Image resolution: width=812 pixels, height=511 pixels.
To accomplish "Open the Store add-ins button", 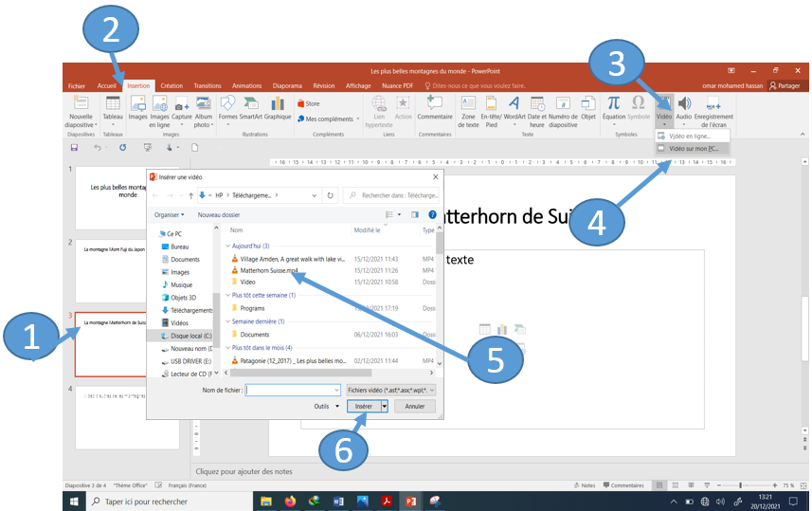I will (308, 103).
